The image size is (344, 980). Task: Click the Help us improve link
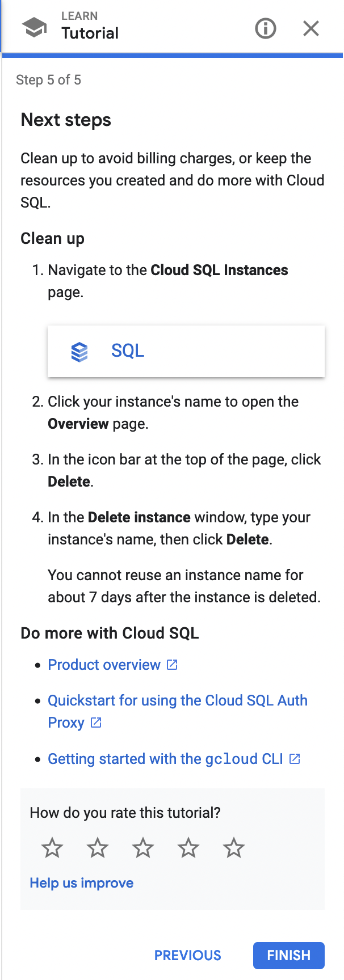[x=82, y=883]
